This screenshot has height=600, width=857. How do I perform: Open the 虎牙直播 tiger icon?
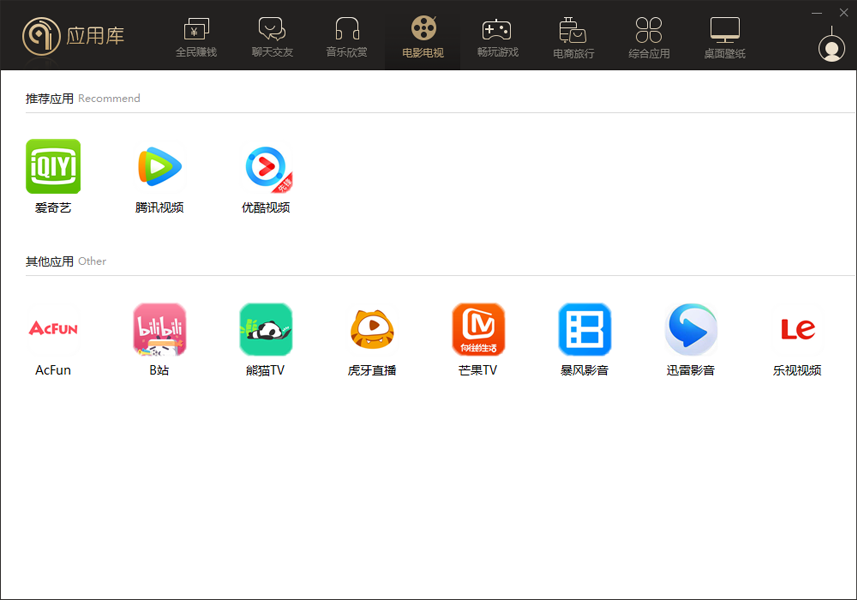372,330
